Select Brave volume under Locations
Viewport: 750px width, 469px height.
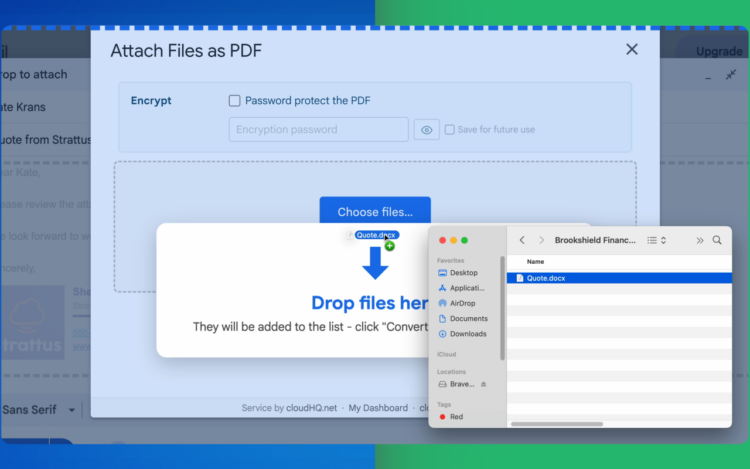pyautogui.click(x=456, y=384)
